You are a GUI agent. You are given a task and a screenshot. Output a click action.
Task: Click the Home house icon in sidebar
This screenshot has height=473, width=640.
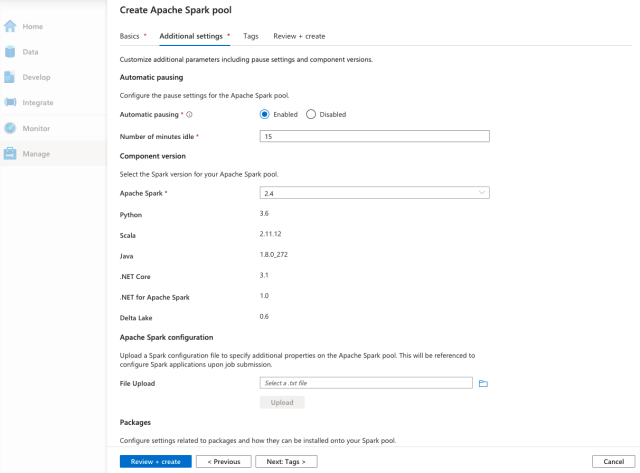click(x=10, y=26)
